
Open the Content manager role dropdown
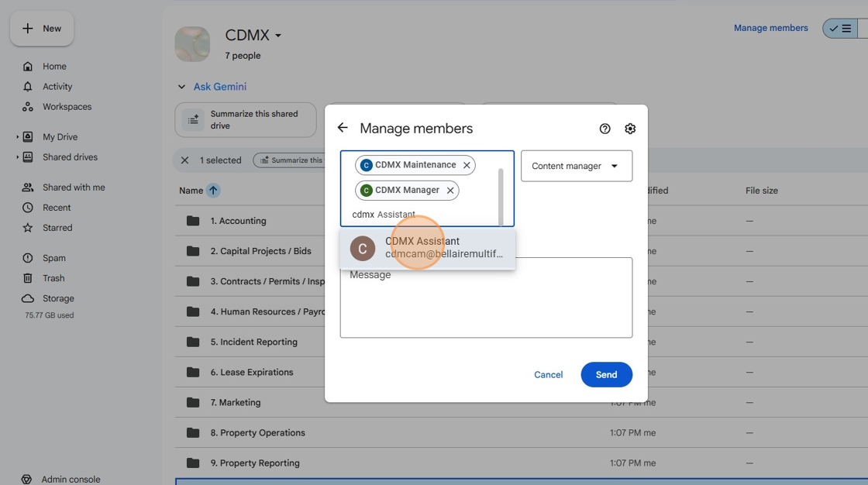click(577, 166)
